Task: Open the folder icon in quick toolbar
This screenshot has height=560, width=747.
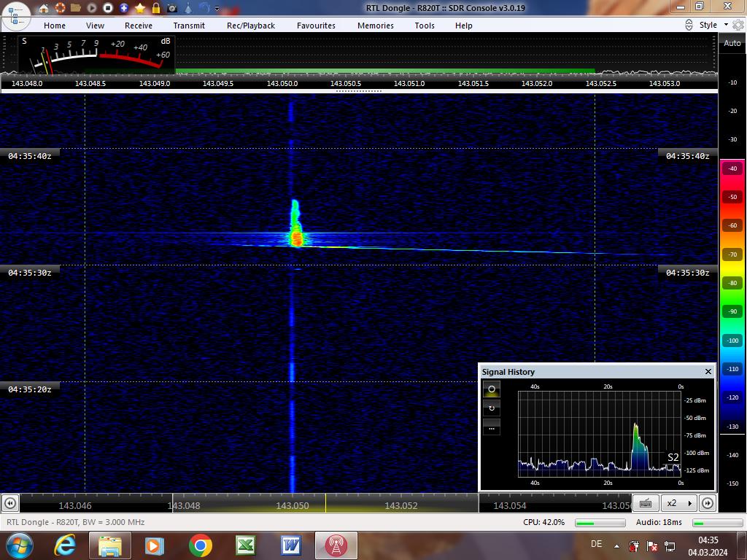Action: [76, 8]
